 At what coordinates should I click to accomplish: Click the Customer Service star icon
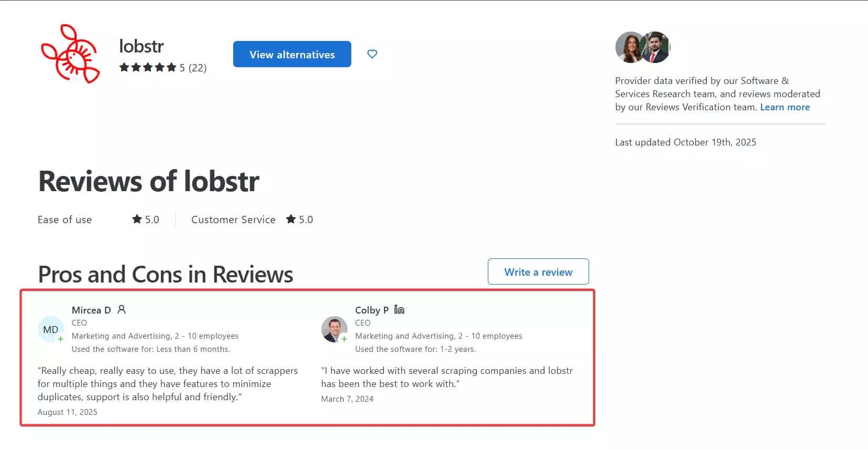tap(291, 219)
